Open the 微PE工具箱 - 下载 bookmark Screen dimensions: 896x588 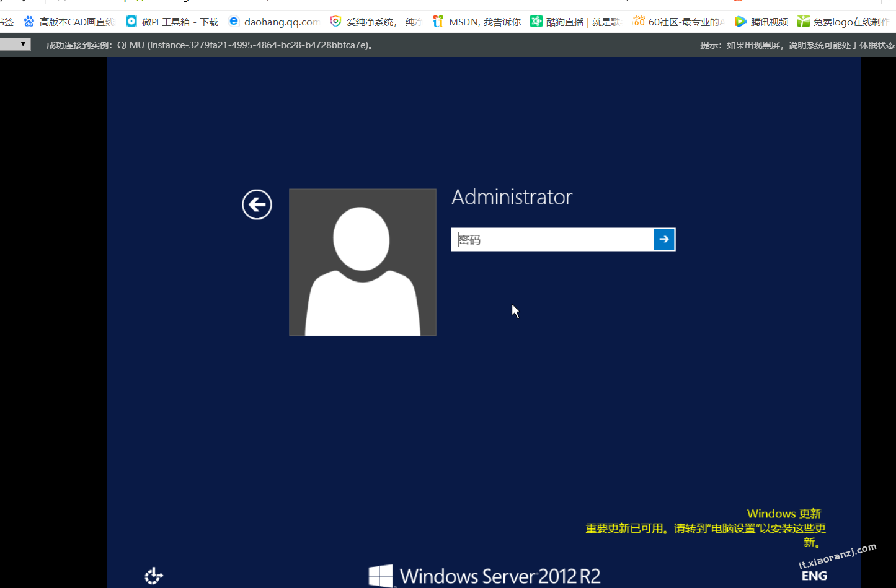tap(172, 22)
